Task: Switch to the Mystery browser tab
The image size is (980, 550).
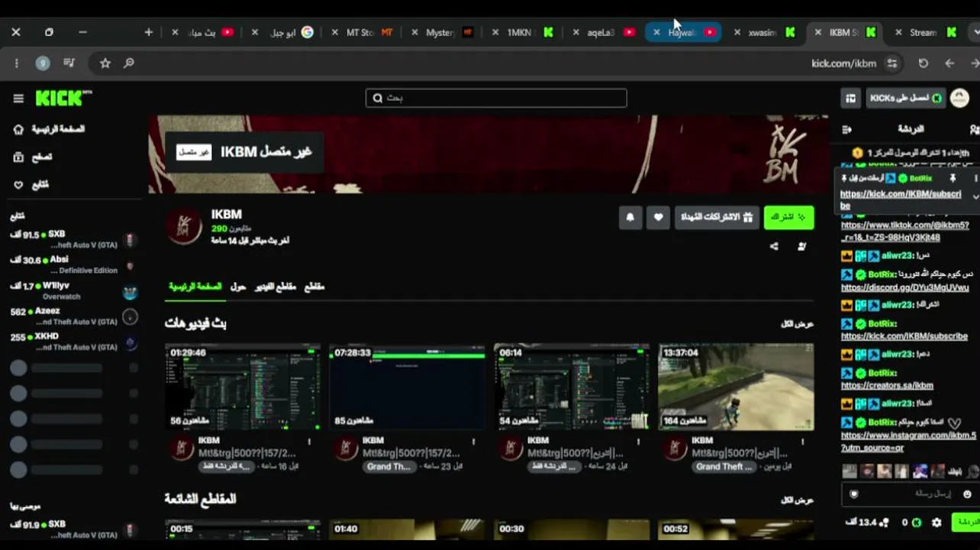Action: [x=442, y=32]
